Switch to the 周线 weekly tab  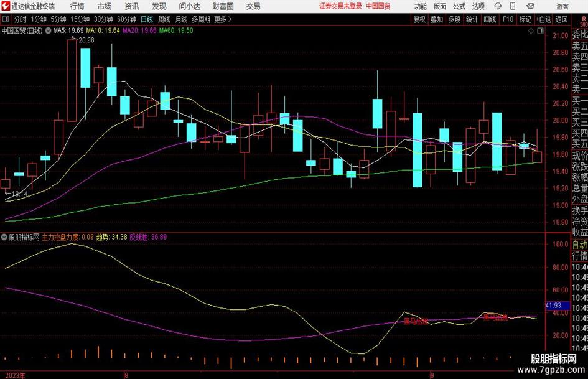tap(164, 19)
